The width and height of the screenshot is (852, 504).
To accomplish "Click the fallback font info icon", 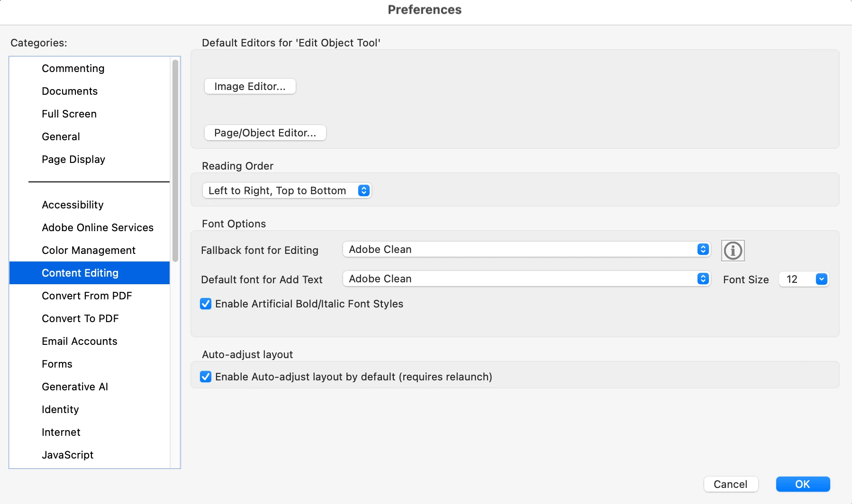I will click(733, 251).
